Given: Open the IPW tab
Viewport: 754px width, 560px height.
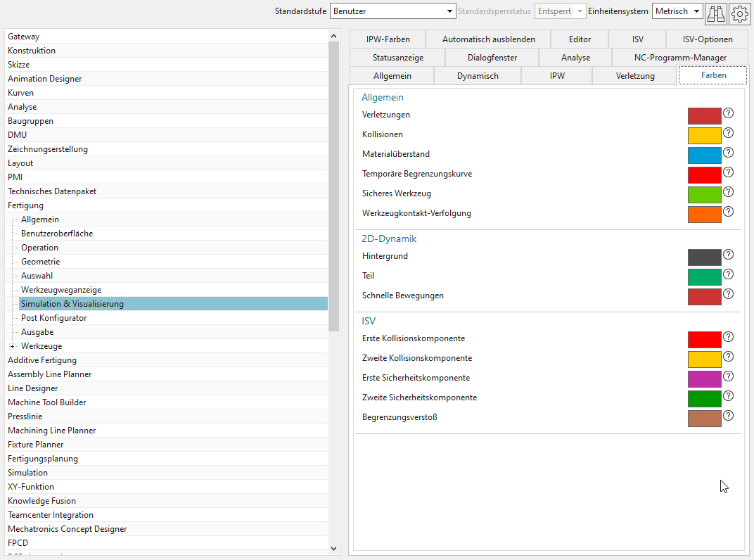Looking at the screenshot, I should pyautogui.click(x=557, y=76).
